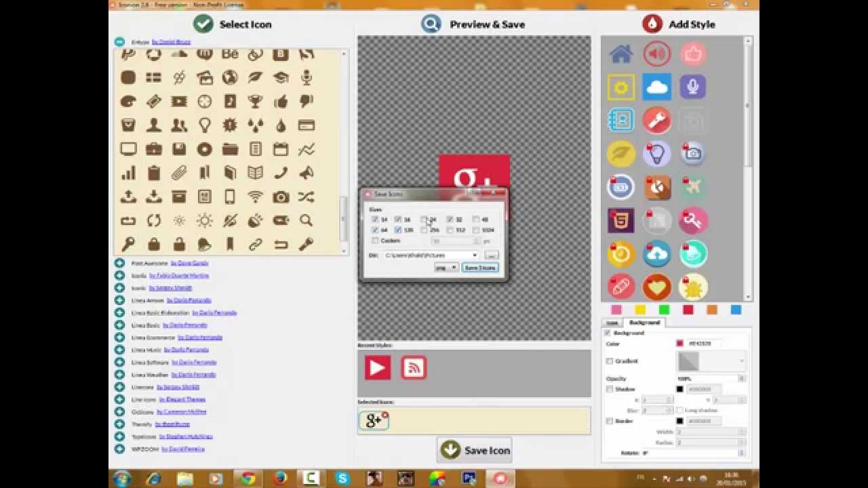
Task: Click the Google+ selected icon thumbnail
Action: 374,420
